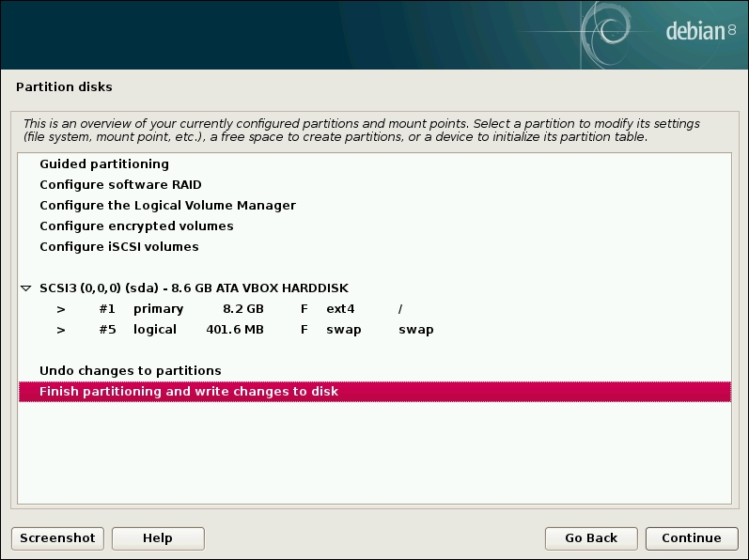Click the F flag on the ext4 row
The image size is (749, 560).
tap(304, 309)
